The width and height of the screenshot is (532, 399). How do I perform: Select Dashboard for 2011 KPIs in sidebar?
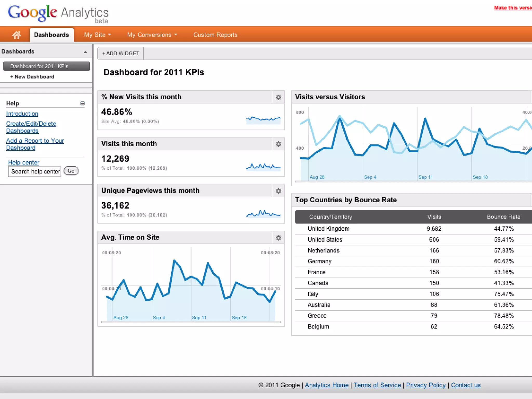coord(46,66)
